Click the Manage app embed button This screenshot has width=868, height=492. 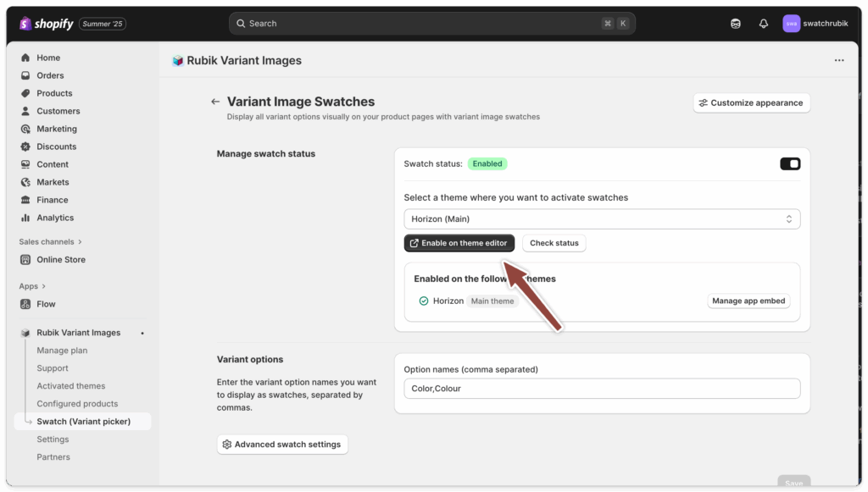click(x=748, y=301)
